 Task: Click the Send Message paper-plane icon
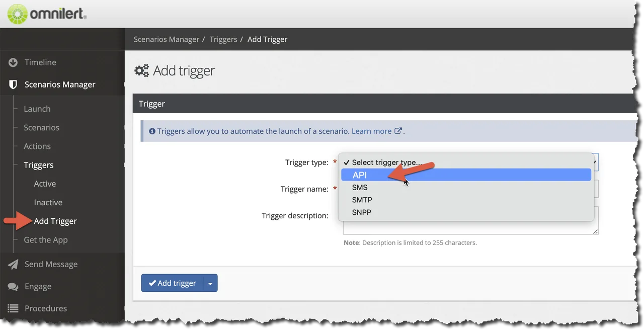(13, 264)
